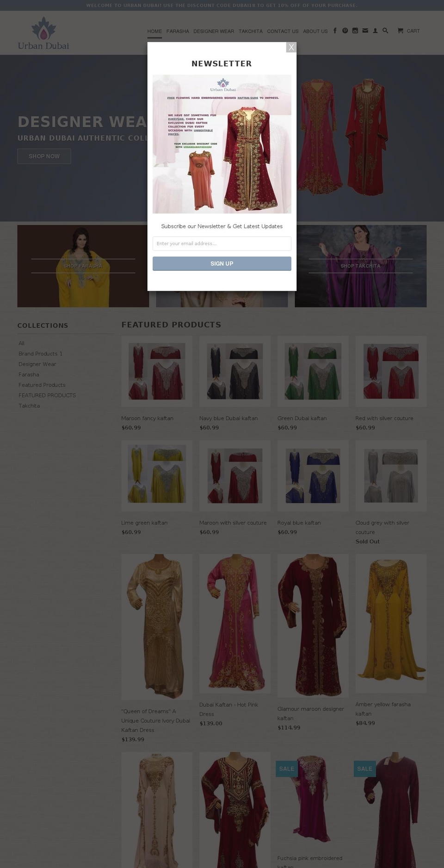This screenshot has width=444, height=868.
Task: Click Maroon fancy kaftan title
Action: tap(147, 418)
